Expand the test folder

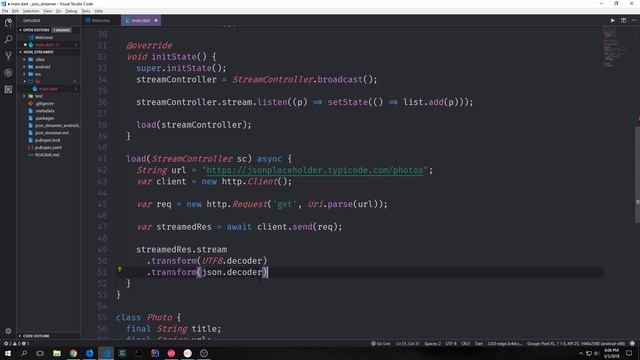pos(48,96)
